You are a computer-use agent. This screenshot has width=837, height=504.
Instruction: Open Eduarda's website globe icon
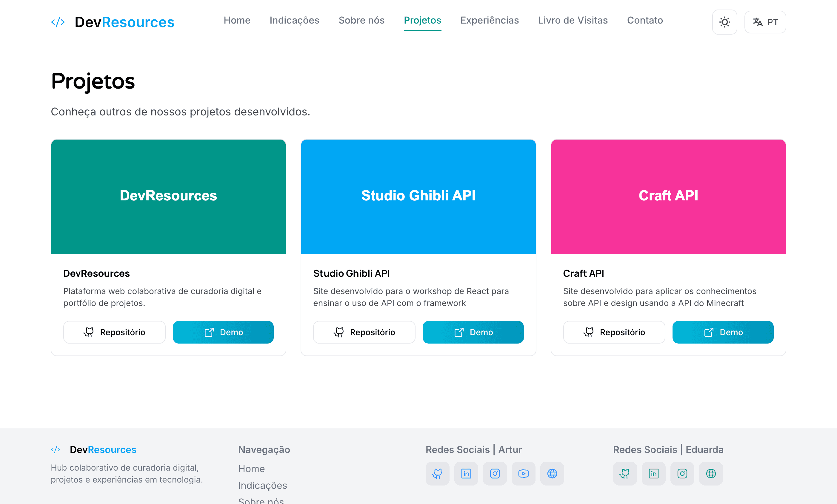click(711, 474)
